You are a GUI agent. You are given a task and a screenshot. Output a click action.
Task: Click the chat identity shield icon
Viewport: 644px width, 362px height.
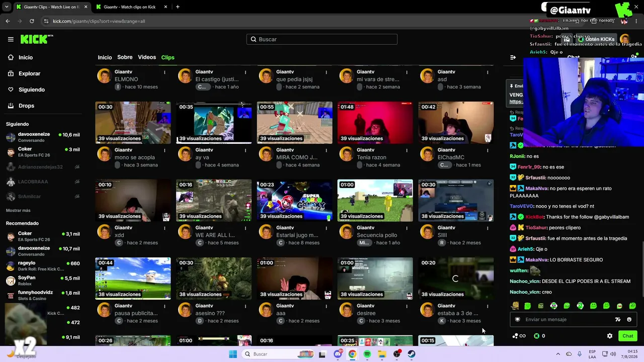517,319
